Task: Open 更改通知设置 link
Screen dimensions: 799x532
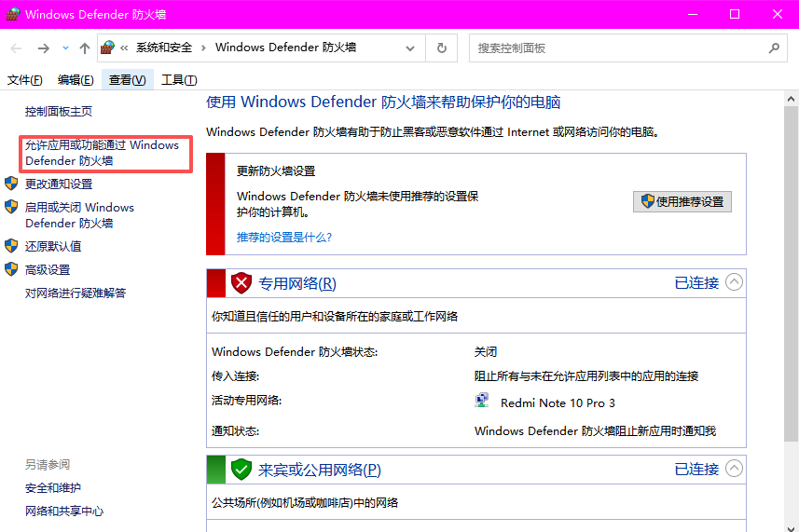Action: (x=59, y=184)
